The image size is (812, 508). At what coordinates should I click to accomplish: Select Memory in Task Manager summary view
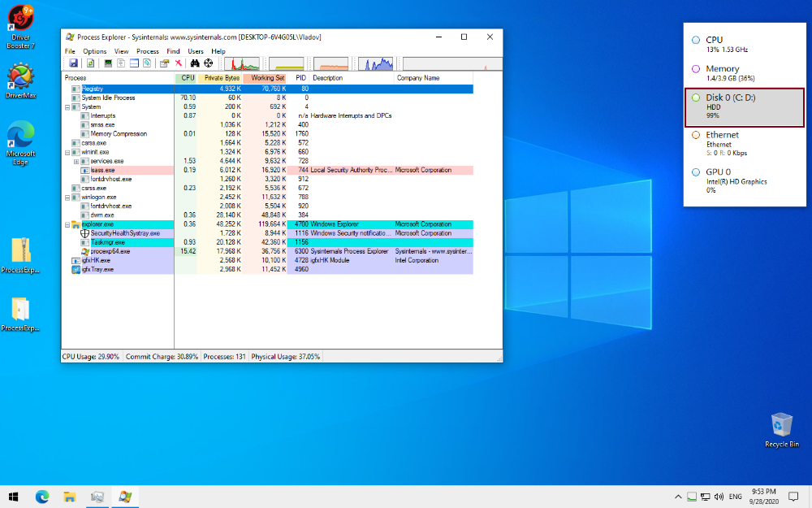click(744, 73)
